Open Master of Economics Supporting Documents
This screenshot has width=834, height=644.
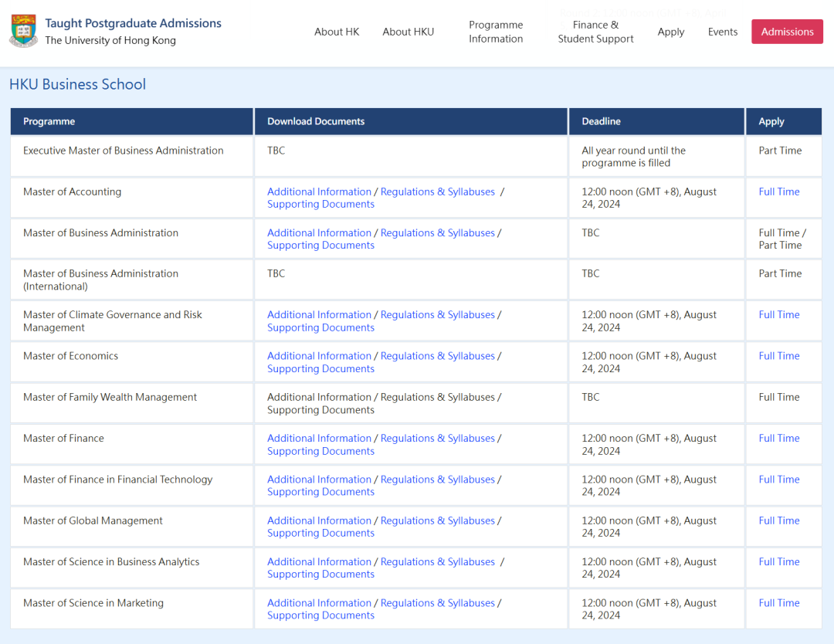tap(320, 369)
